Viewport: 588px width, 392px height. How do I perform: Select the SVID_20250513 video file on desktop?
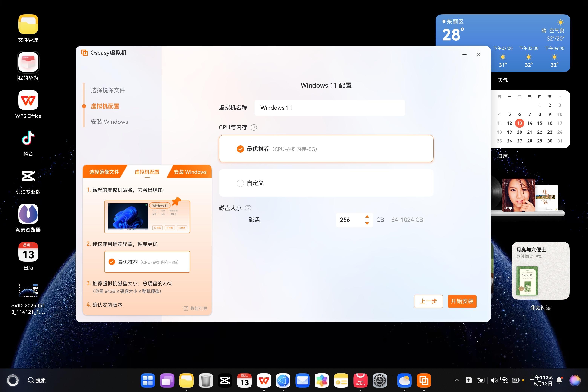click(x=28, y=290)
